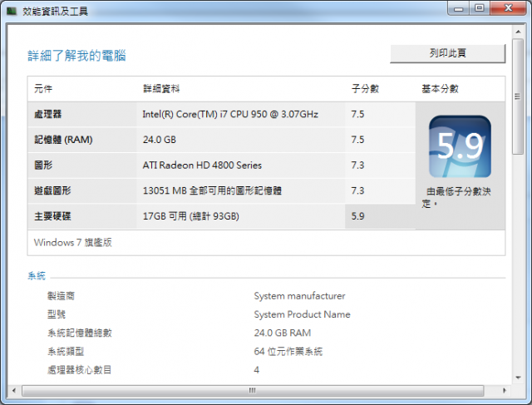Viewport: 532px width, 405px height.
Task: Click the Windows 7 旗艦版 edition text
Action: tap(73, 242)
